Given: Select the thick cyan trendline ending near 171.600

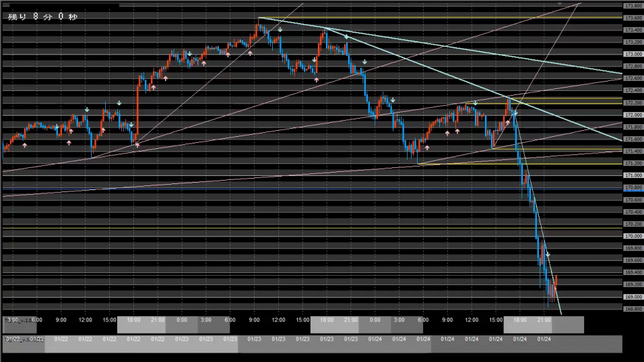Looking at the screenshot, I should pos(472,84).
